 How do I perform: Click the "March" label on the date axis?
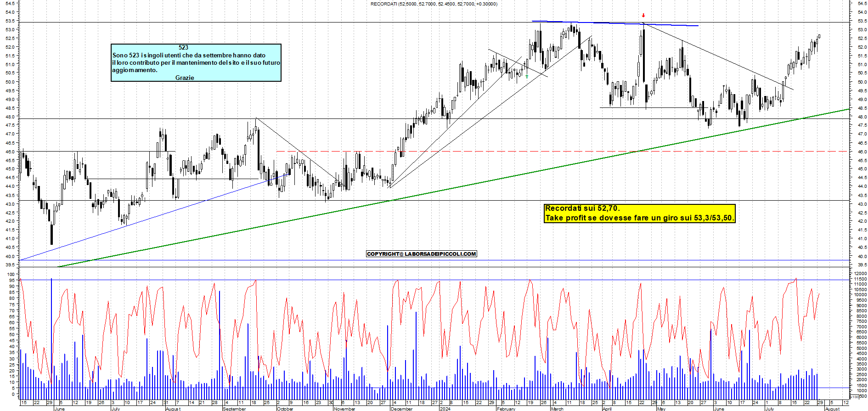pyautogui.click(x=557, y=409)
